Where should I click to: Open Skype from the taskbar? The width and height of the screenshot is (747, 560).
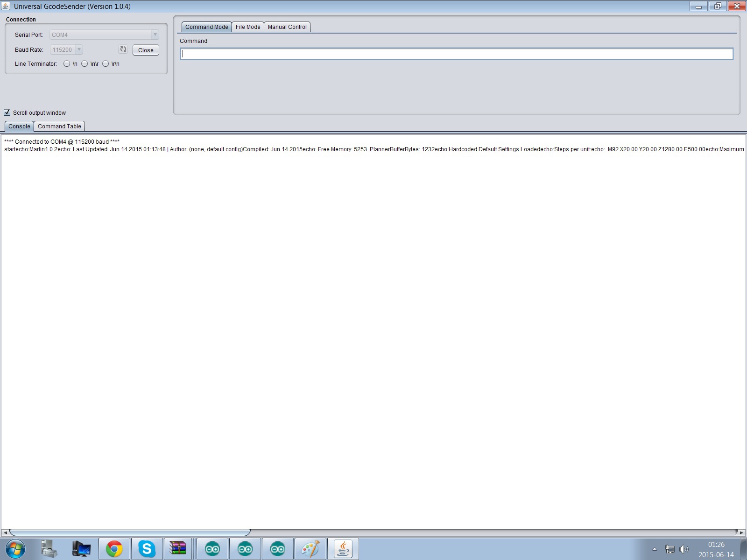147,549
